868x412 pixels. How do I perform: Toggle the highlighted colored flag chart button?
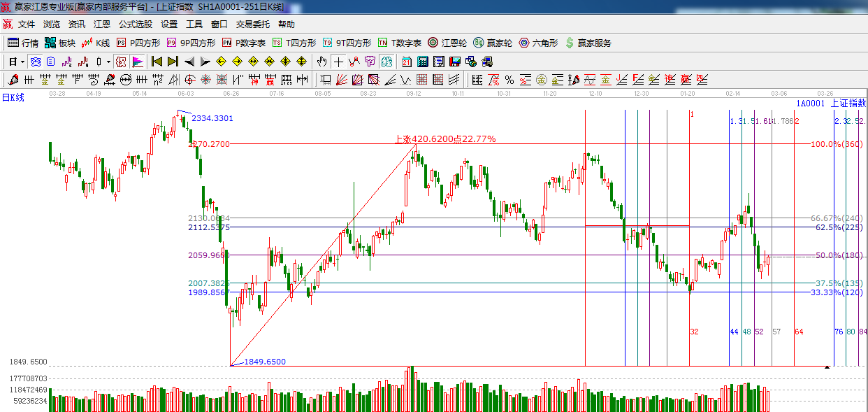click(x=138, y=62)
